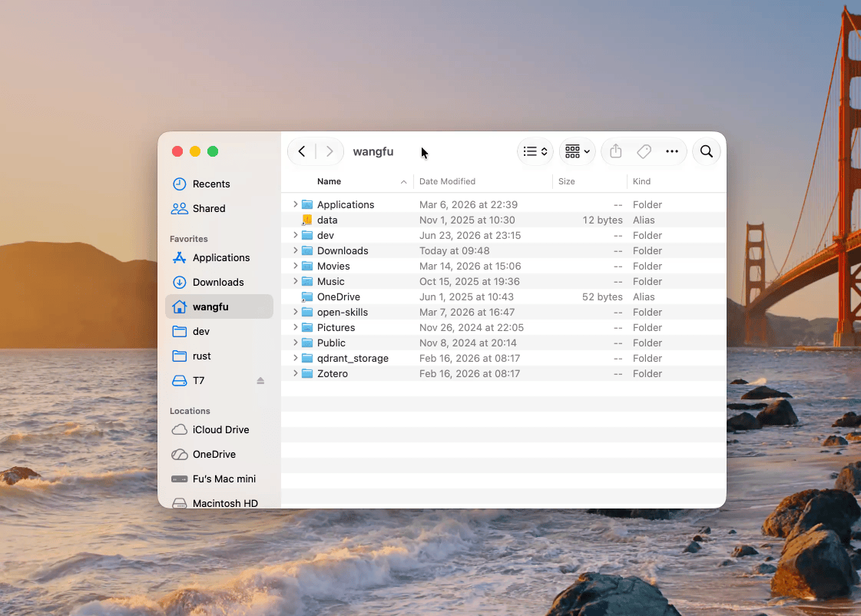Close the Finder window
The height and width of the screenshot is (616, 861).
pyautogui.click(x=177, y=151)
